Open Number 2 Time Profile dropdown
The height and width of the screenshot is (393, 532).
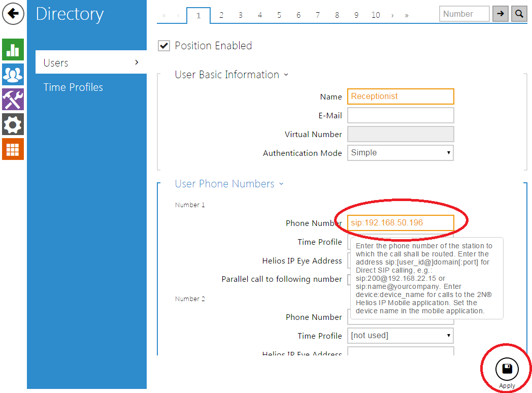[400, 336]
